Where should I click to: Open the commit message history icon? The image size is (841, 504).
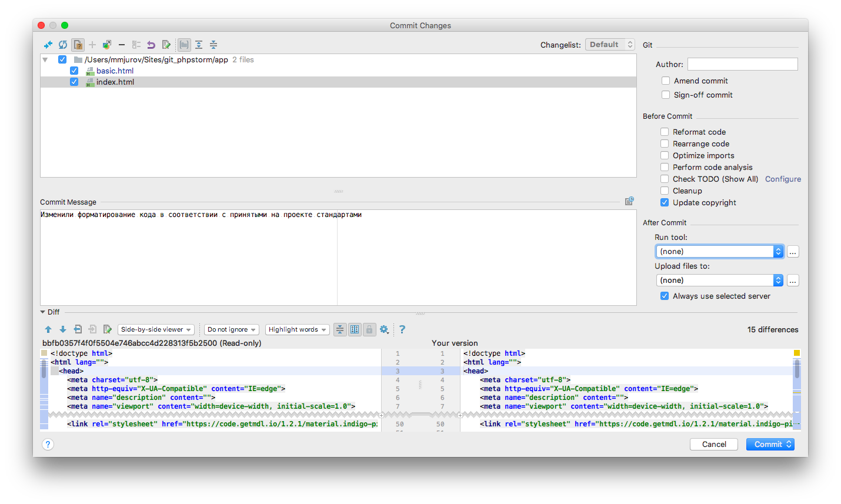point(629,201)
